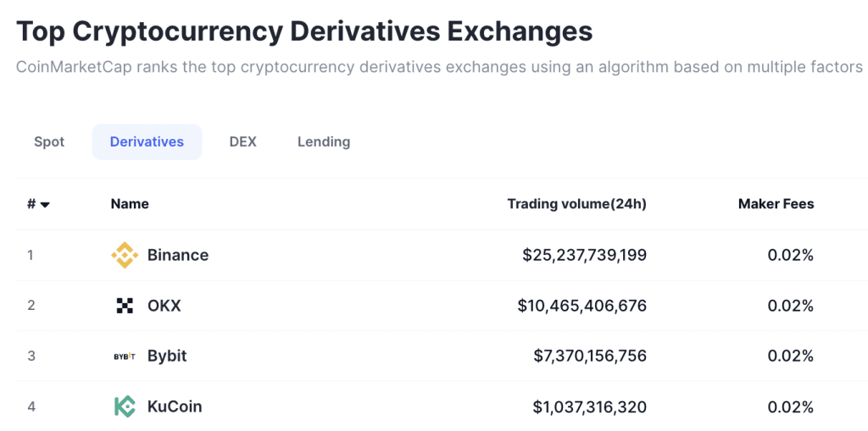Viewport: 868px width, 431px height.
Task: Open the KuCoin exchange name link
Action: click(175, 406)
